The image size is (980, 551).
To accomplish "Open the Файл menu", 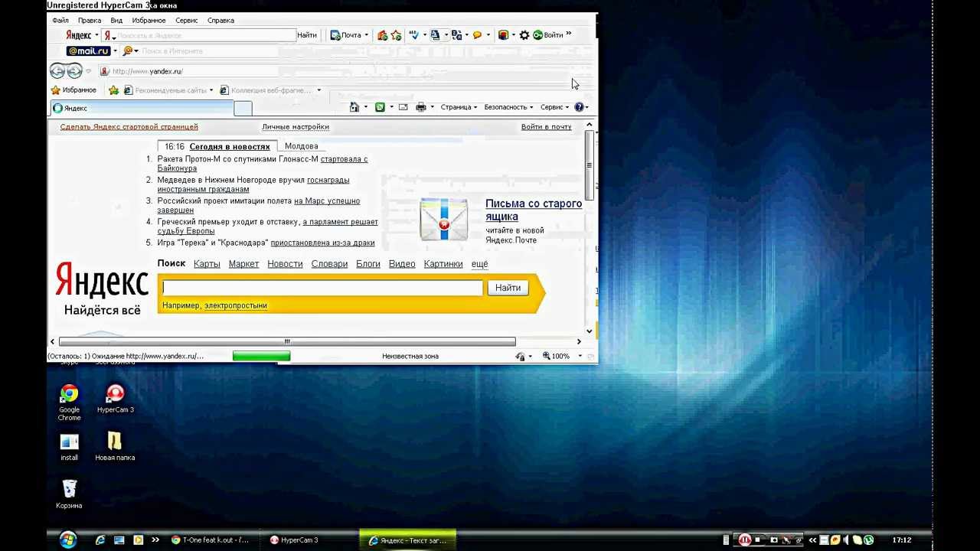I will [60, 21].
